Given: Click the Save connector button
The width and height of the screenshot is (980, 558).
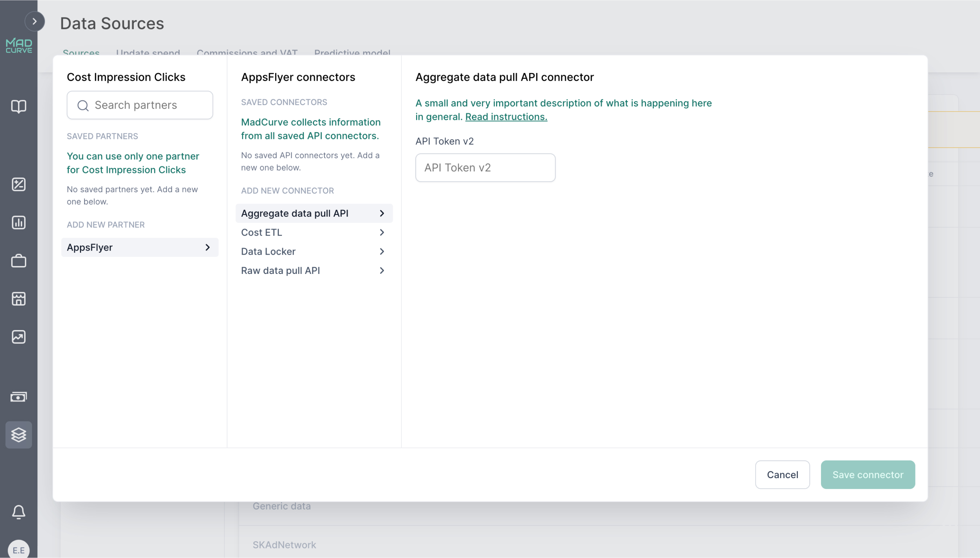Looking at the screenshot, I should point(867,474).
